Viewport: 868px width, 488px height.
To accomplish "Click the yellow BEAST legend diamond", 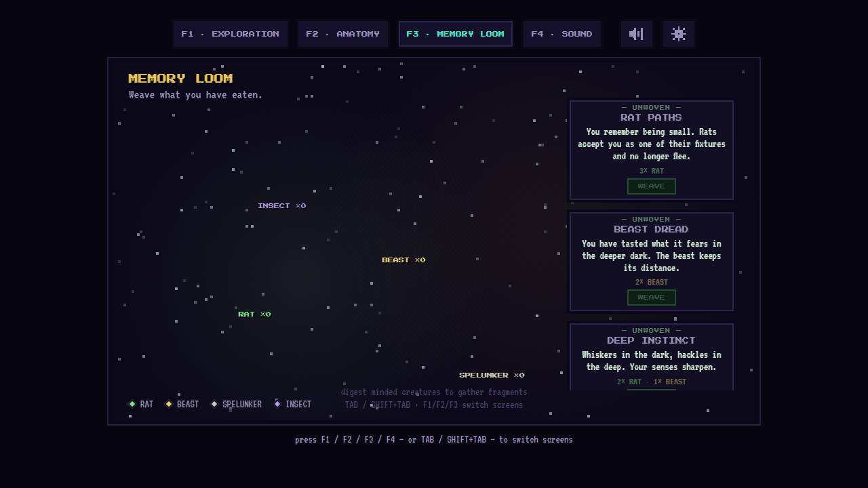I will (x=169, y=404).
